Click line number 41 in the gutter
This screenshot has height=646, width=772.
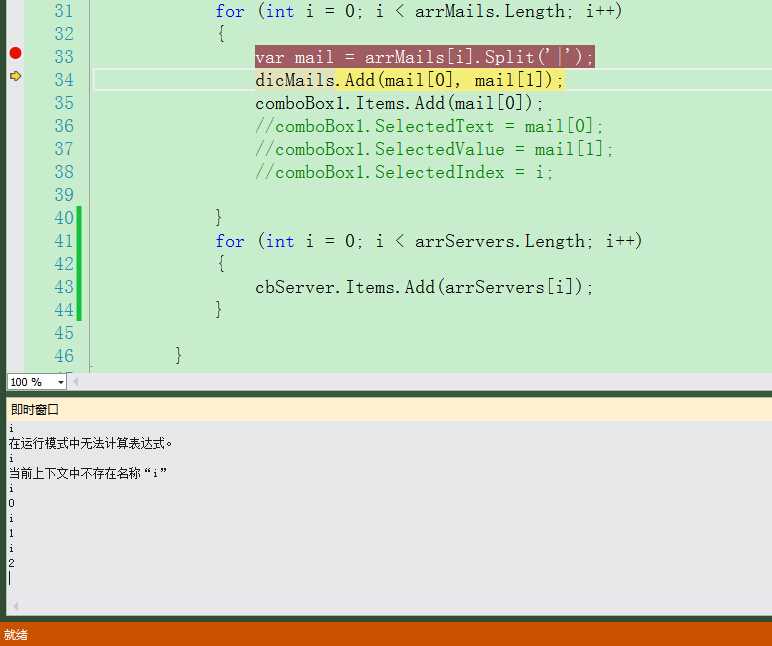click(64, 241)
